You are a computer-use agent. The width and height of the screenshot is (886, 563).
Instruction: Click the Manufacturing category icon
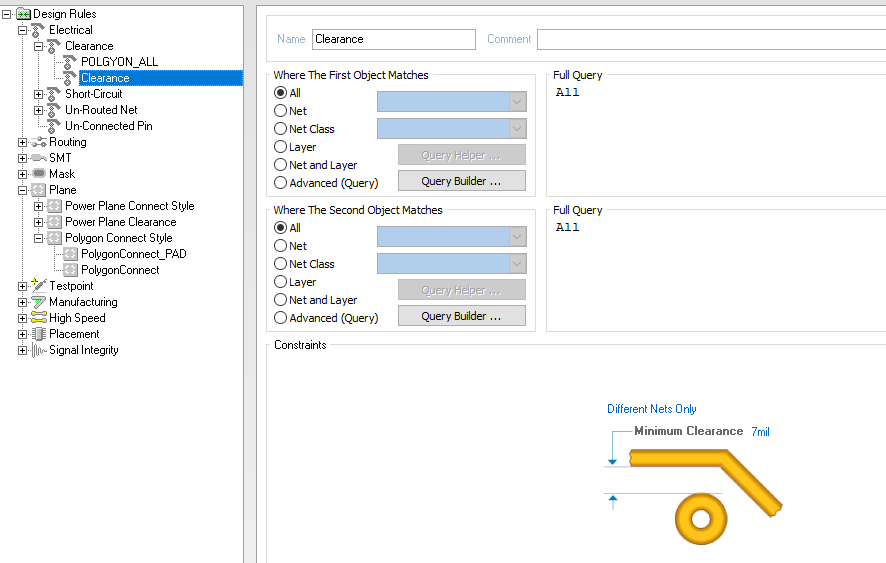(39, 302)
